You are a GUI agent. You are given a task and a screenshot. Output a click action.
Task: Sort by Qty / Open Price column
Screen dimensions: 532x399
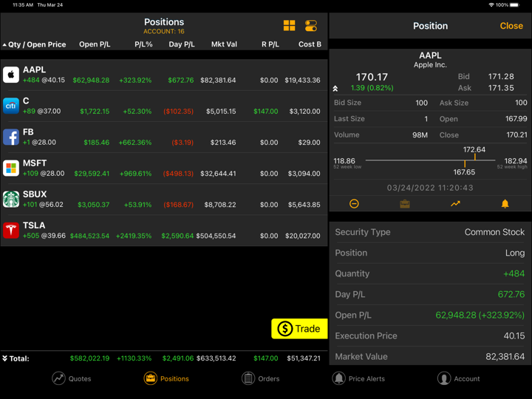35,44
